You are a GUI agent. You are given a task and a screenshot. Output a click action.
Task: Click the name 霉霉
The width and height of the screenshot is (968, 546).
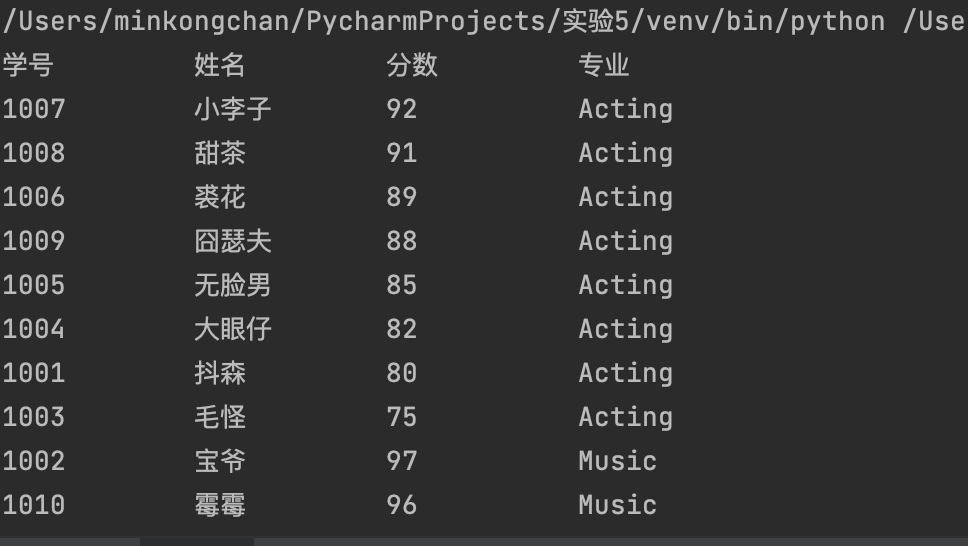point(220,505)
